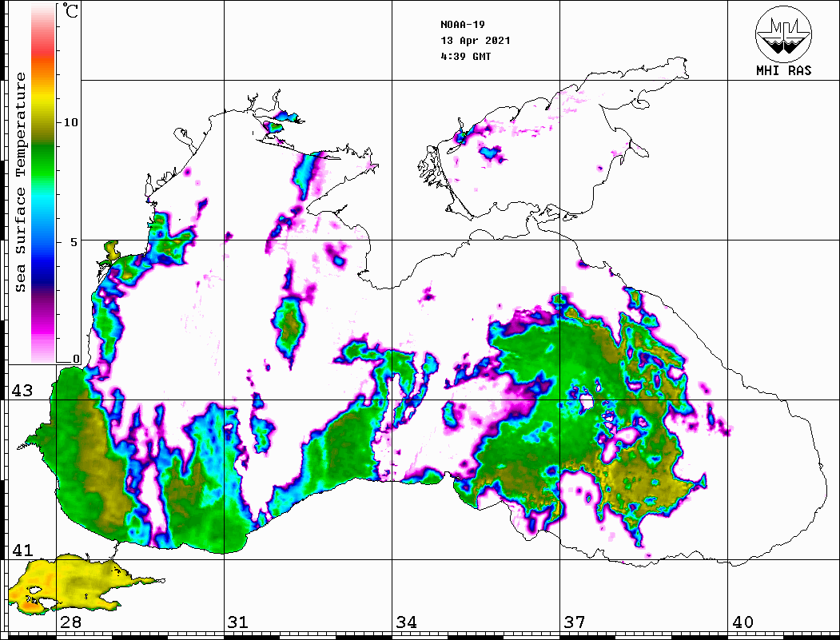This screenshot has width=840, height=640.
Task: Click the longitude label '31'
Action: click(238, 622)
